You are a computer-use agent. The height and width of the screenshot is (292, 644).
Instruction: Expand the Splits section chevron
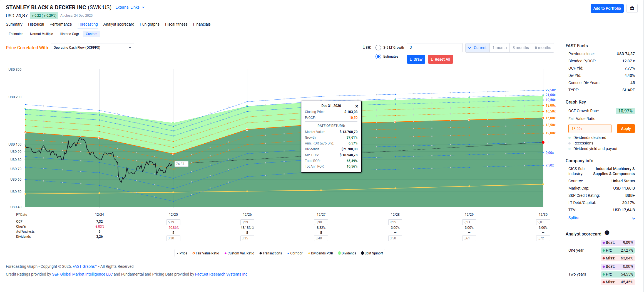[x=633, y=219]
